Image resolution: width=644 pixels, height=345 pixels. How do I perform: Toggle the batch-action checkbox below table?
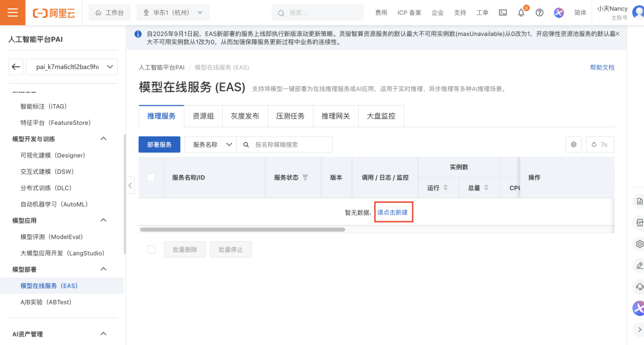point(151,249)
